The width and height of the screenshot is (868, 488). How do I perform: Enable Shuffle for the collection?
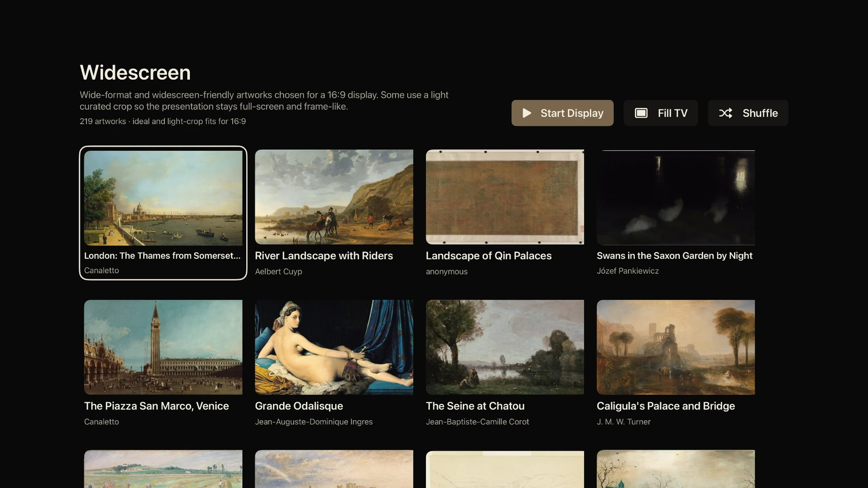tap(748, 113)
